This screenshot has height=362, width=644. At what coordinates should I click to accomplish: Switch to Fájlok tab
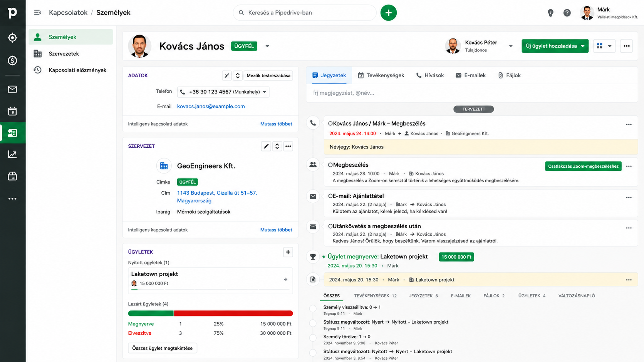click(x=509, y=75)
